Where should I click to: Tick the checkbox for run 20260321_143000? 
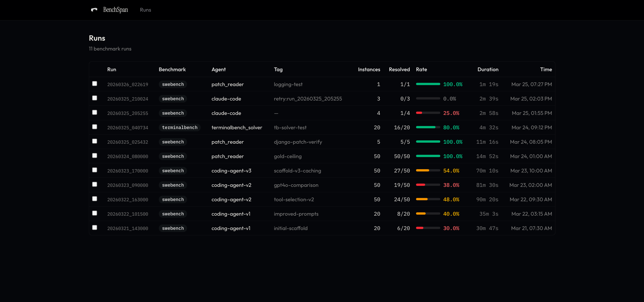[95, 228]
